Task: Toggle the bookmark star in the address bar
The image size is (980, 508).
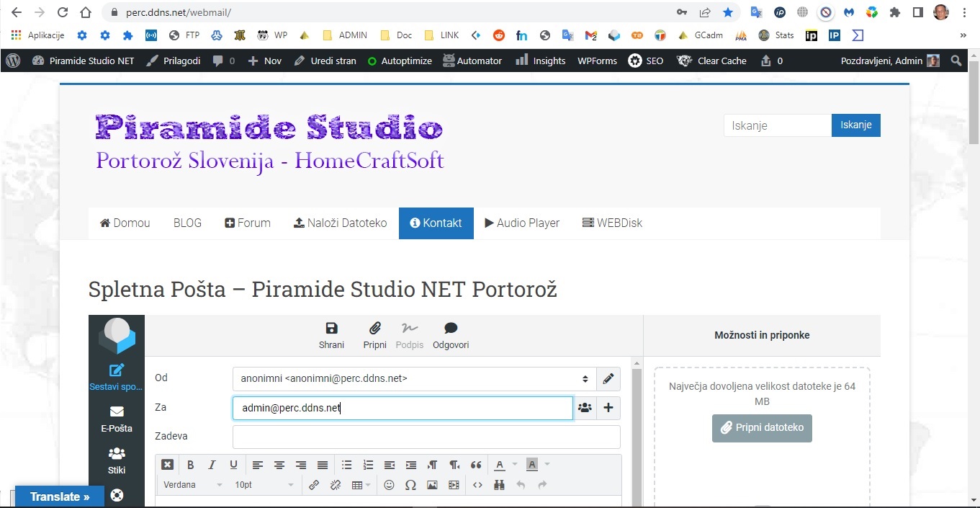Action: [x=728, y=12]
